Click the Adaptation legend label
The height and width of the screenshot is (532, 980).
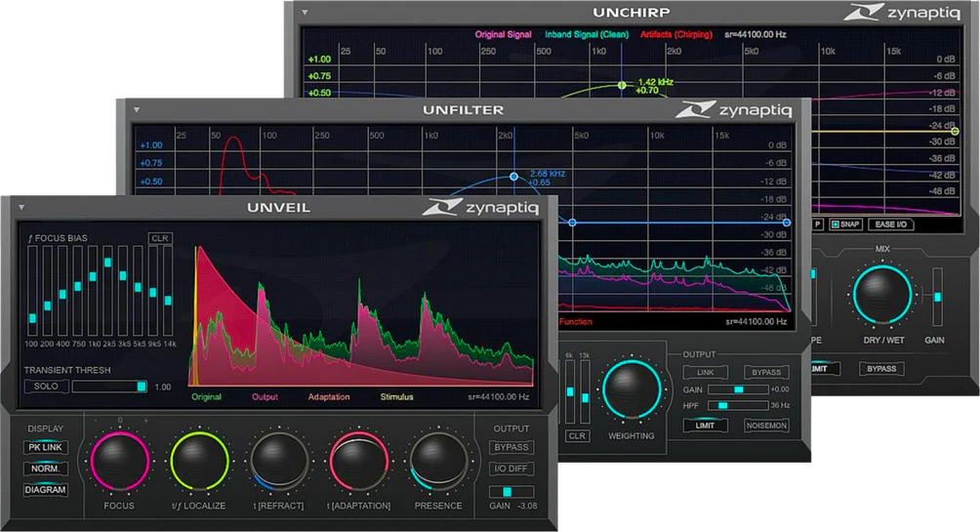click(329, 397)
